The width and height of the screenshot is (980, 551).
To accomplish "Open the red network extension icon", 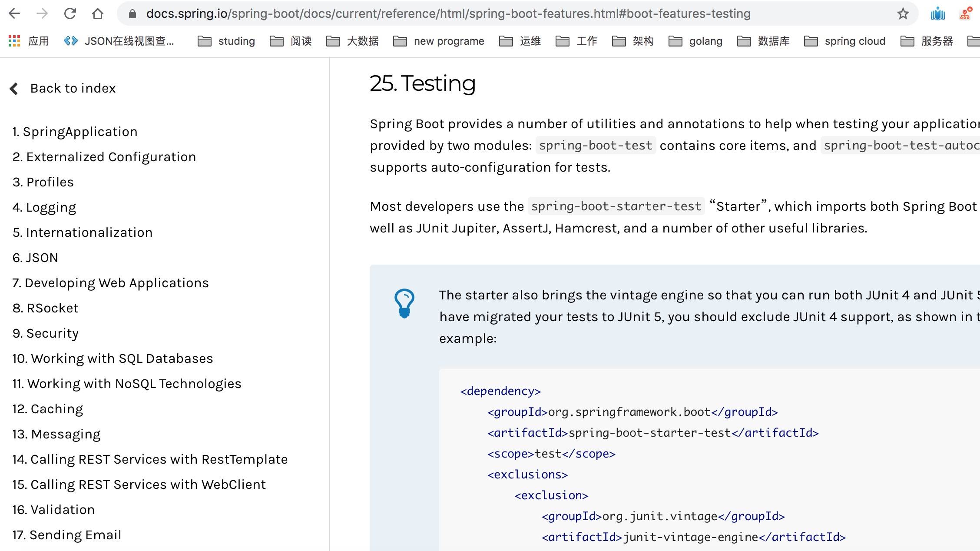I will (x=965, y=13).
